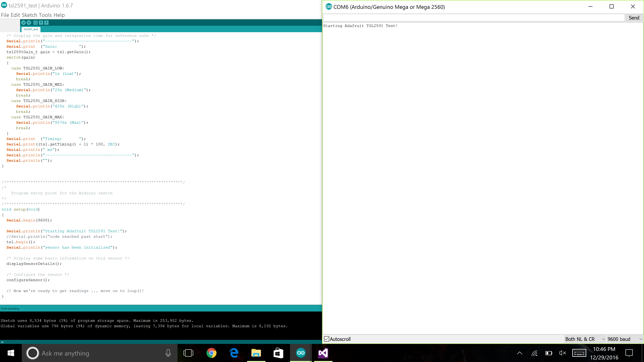The height and width of the screenshot is (362, 644).
Task: Open Microsoft Edge from the taskbar
Action: 234,353
